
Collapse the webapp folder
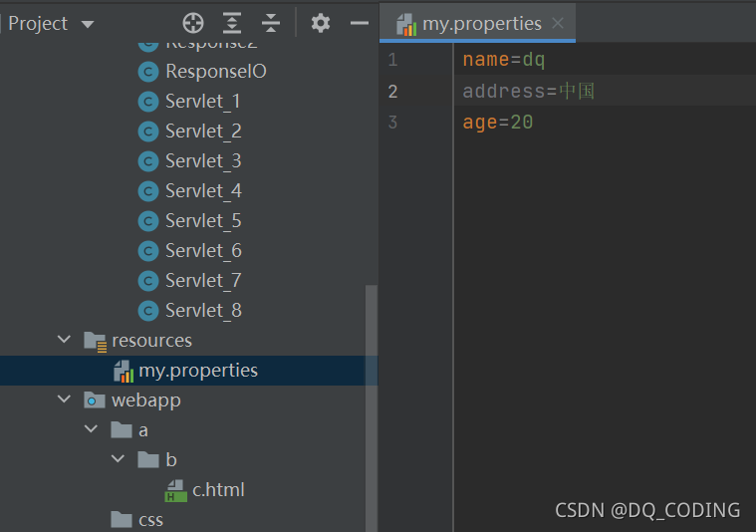point(64,399)
